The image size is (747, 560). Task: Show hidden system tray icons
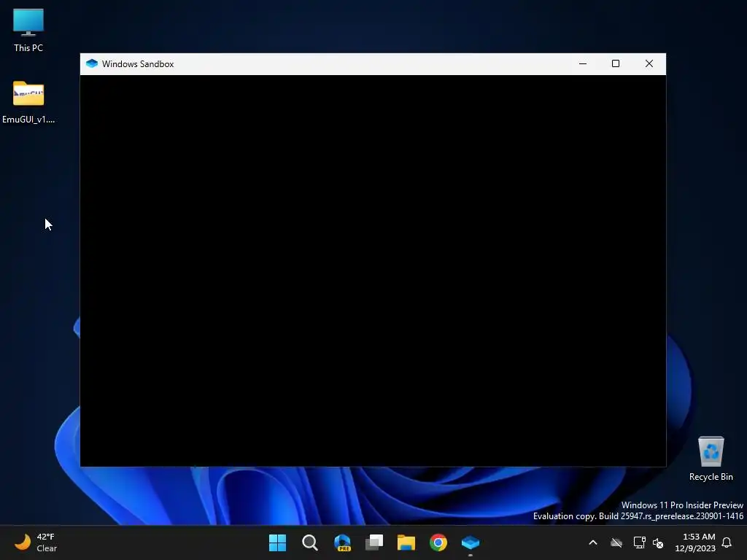[593, 542]
